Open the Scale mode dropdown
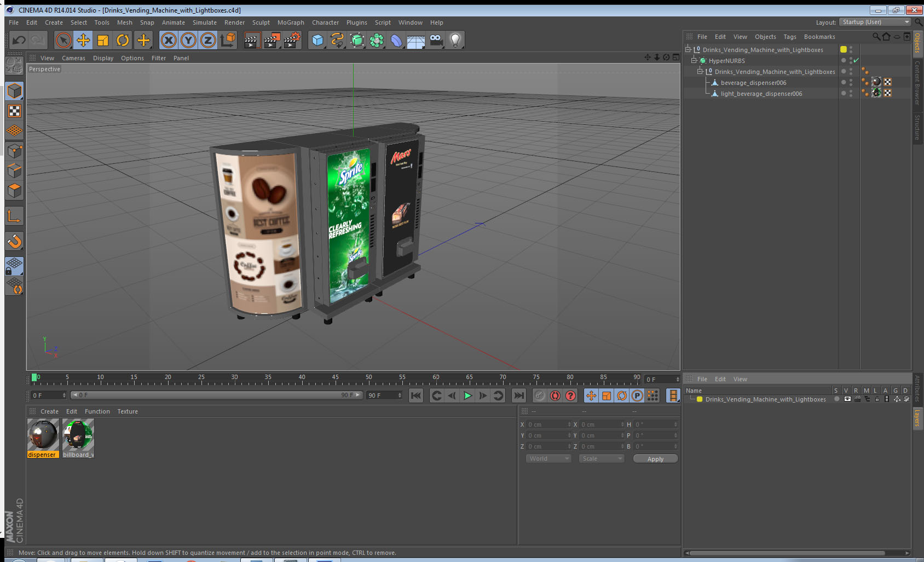Image resolution: width=924 pixels, height=562 pixels. tap(602, 458)
